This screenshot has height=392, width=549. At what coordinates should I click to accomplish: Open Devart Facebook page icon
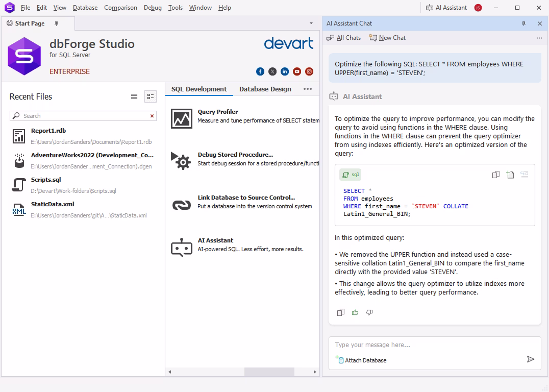pos(260,71)
